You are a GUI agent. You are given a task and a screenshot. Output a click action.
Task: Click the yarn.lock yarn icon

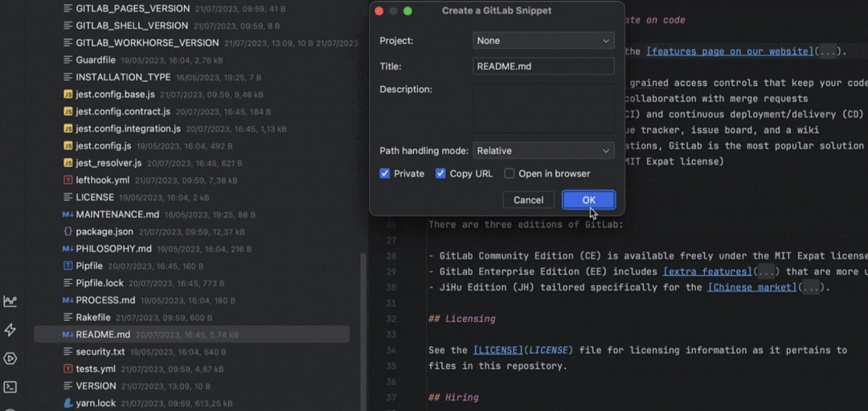(68, 403)
